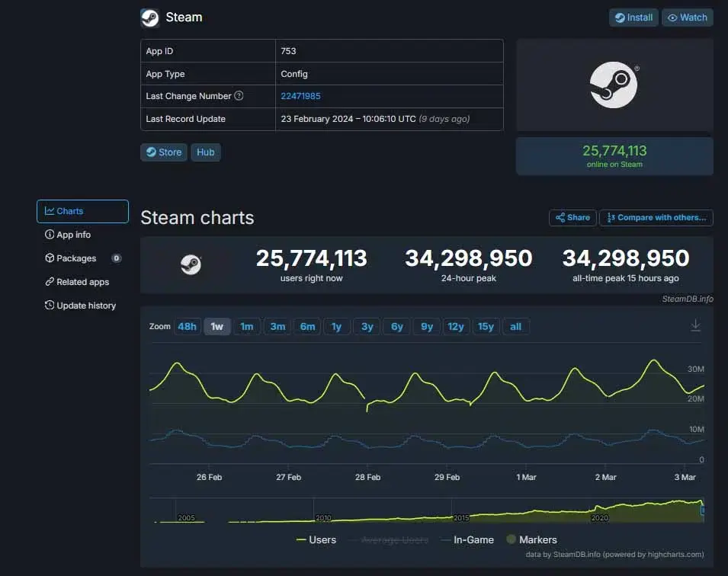This screenshot has height=576, width=728.
Task: Show all-time chart range
Action: coord(515,327)
